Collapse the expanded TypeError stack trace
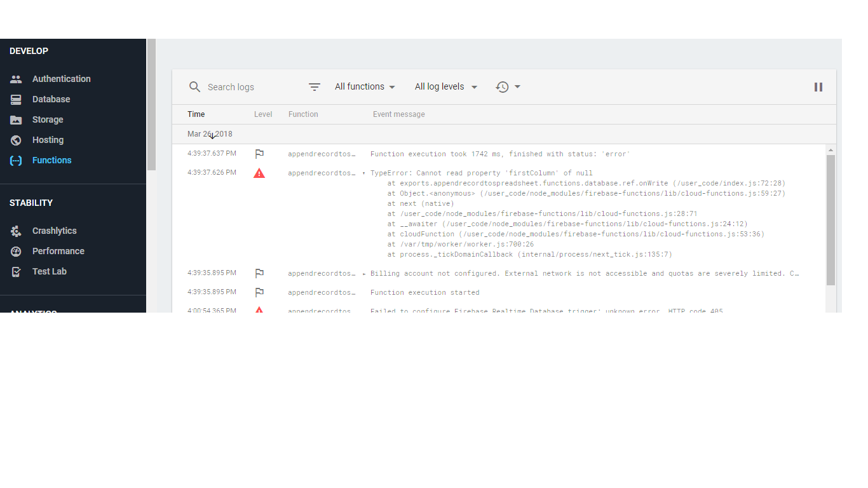 coord(363,172)
